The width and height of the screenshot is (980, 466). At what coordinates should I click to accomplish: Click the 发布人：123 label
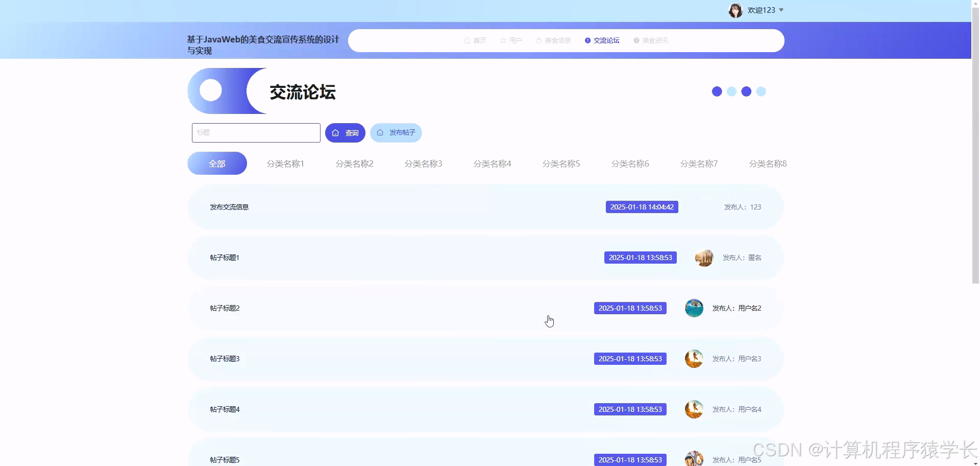click(x=743, y=207)
